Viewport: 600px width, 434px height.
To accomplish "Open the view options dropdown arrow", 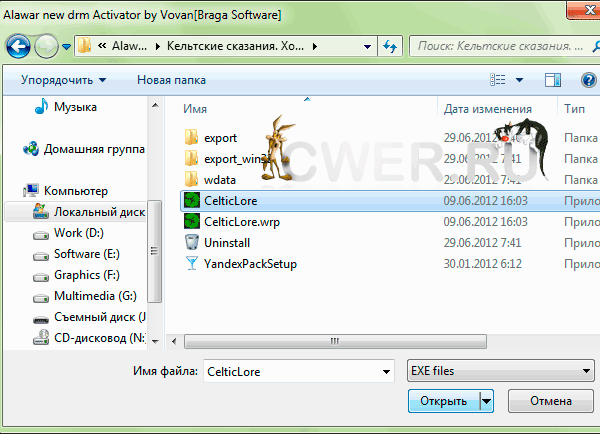I will pyautogui.click(x=519, y=80).
